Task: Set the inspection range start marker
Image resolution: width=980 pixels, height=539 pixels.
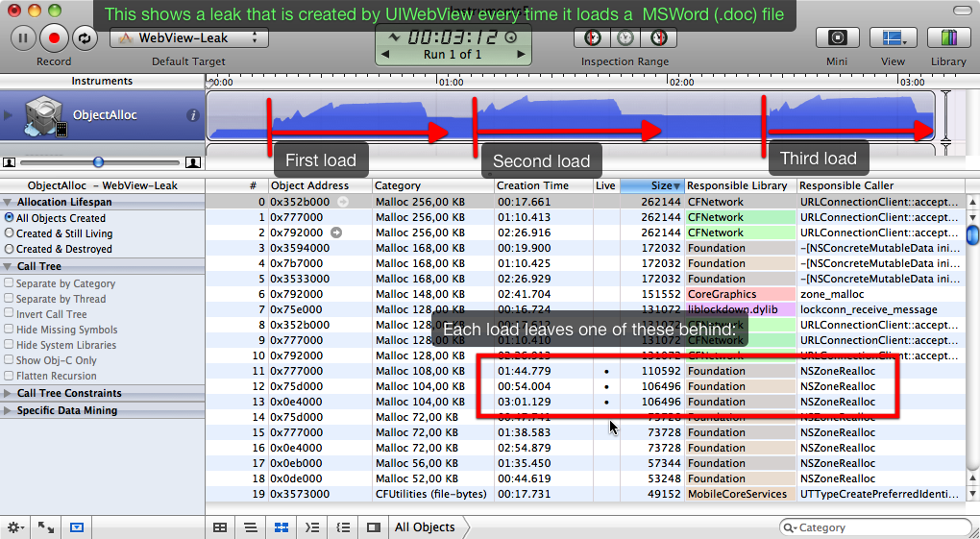Action: (591, 38)
